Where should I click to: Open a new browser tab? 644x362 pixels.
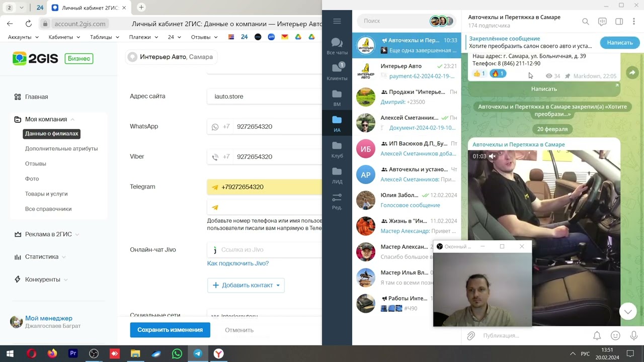coord(141,8)
